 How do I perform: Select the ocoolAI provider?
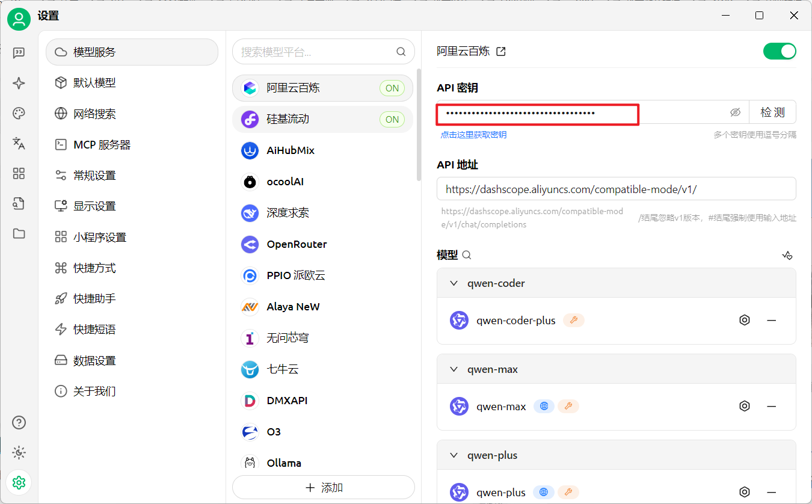322,182
